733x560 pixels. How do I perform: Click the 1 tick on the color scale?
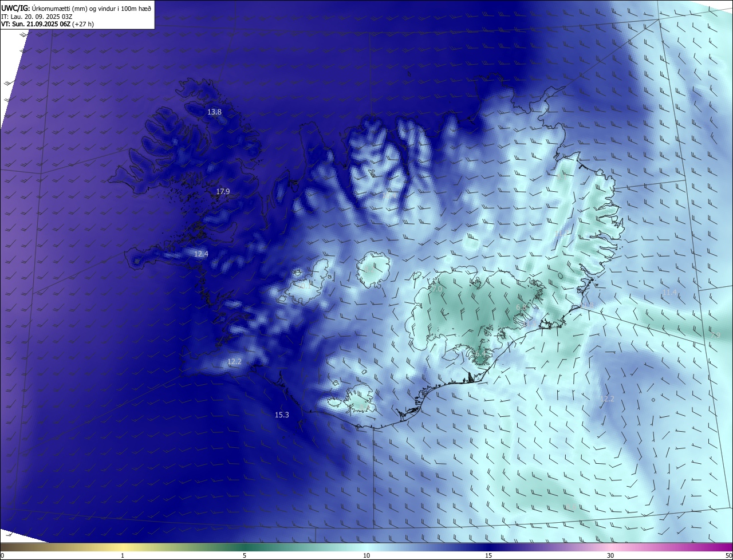(x=123, y=555)
